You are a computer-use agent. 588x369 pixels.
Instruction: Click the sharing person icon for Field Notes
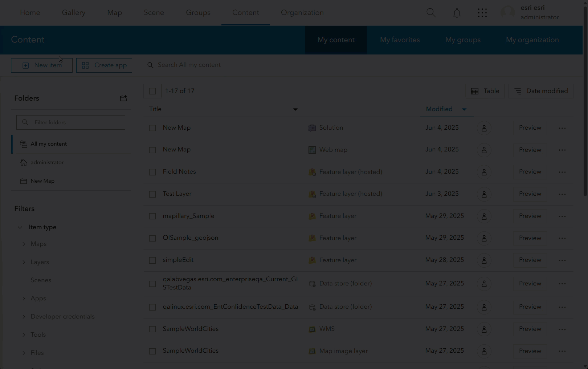pos(484,172)
